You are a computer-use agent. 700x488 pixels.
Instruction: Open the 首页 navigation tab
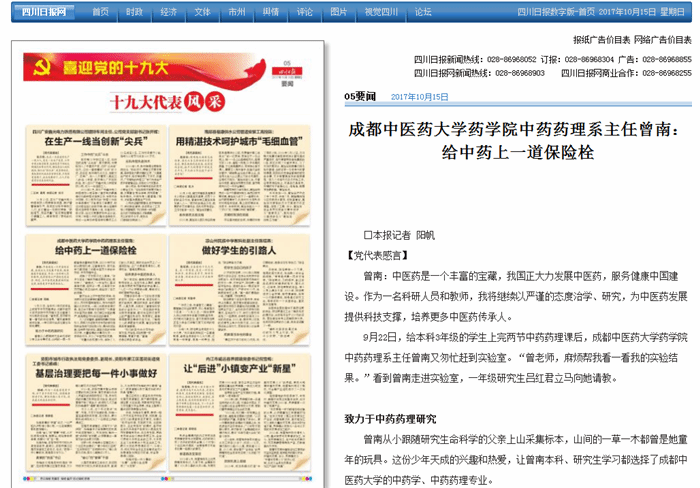(100, 12)
